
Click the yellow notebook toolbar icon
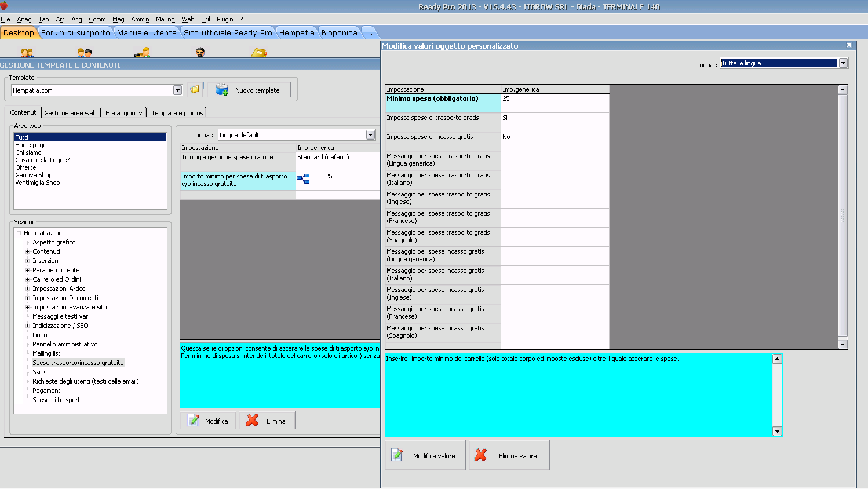258,53
